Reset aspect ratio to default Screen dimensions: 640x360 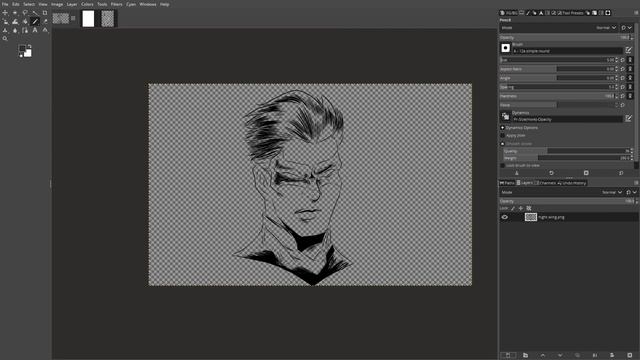tap(622, 69)
